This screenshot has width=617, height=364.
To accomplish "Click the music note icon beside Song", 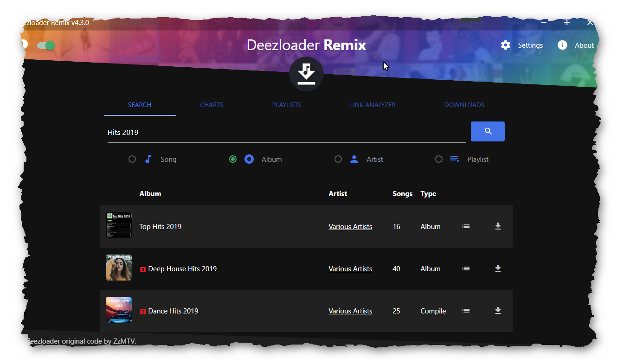I will tap(148, 159).
